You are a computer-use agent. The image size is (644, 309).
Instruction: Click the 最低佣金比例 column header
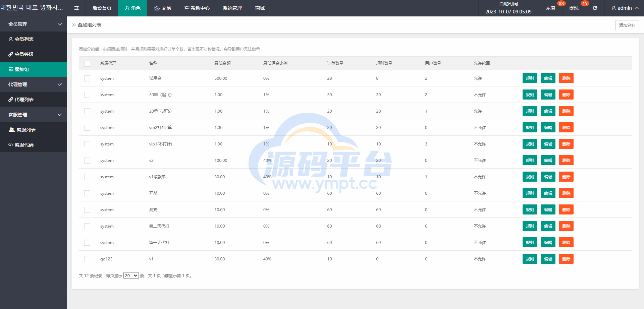pyautogui.click(x=275, y=63)
